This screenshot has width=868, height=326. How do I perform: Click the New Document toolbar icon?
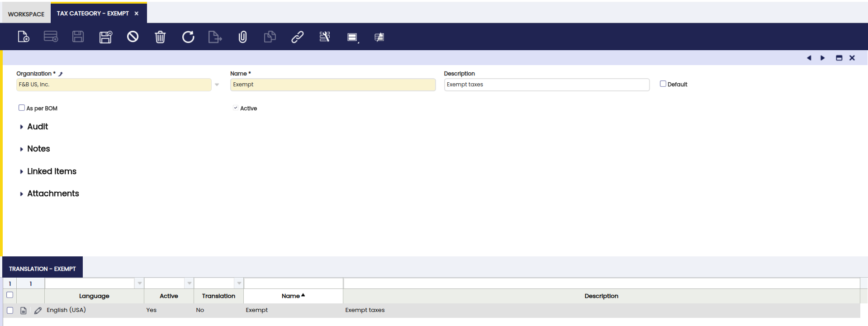pos(24,37)
